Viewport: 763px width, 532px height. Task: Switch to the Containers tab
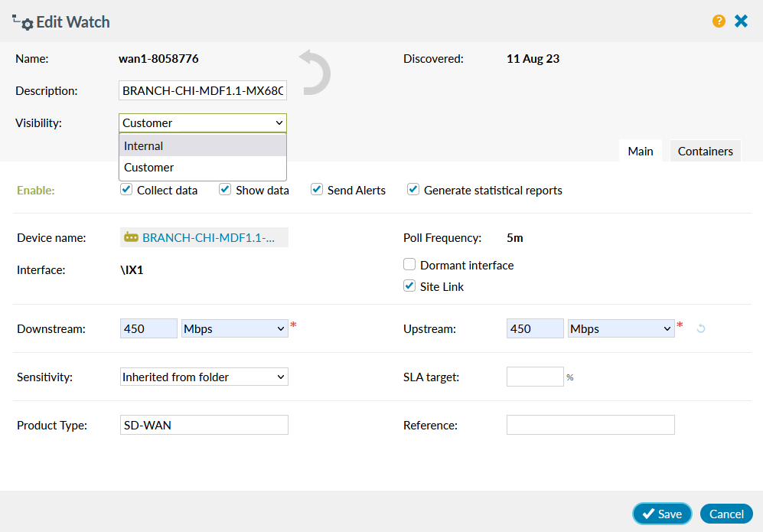[705, 151]
